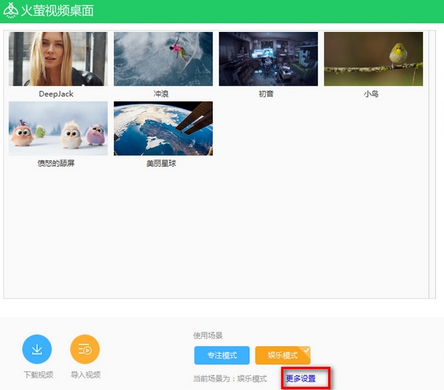
Task: Choose the 美丽星球 earth video thumbnail
Action: 163,128
